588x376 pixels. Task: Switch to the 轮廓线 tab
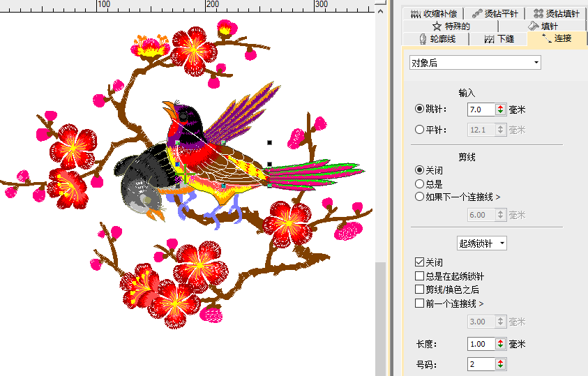[436, 39]
